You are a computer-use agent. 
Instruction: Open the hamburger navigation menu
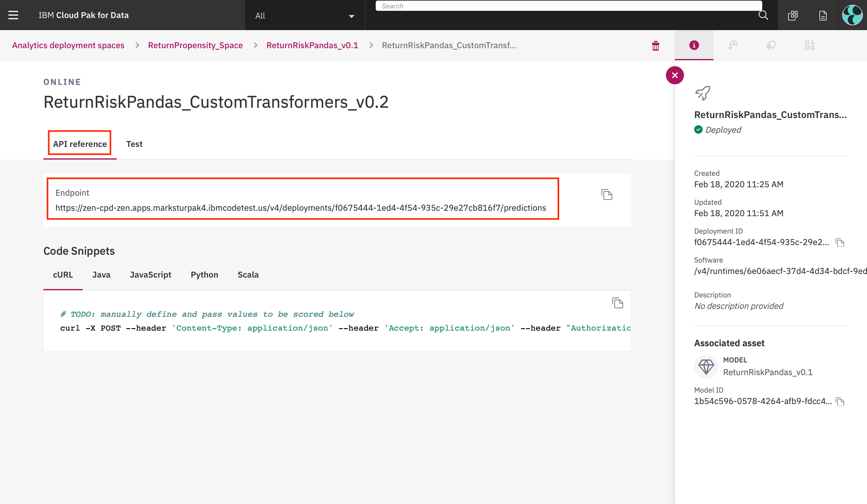coord(13,15)
